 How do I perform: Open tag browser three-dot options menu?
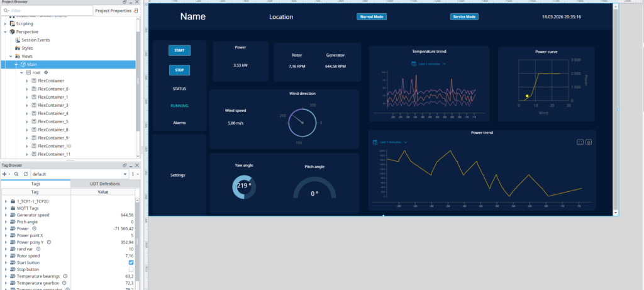tap(133, 174)
